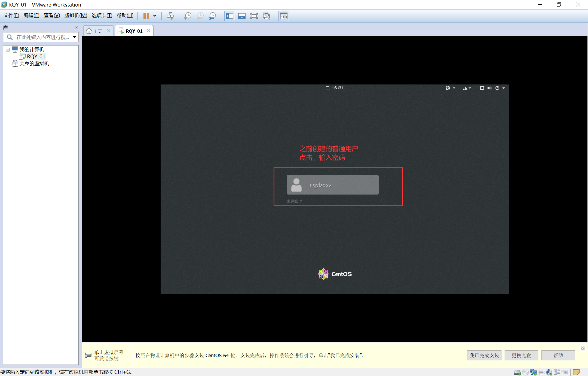This screenshot has width=588, height=376.
Task: Revert the VM to its previous snapshot
Action: click(200, 16)
